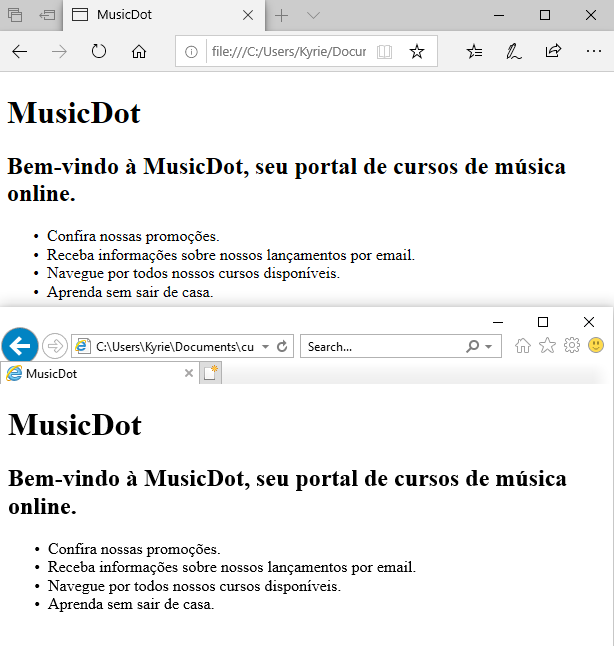Open the Share icon in Edge
Image resolution: width=614 pixels, height=646 pixels.
click(553, 51)
